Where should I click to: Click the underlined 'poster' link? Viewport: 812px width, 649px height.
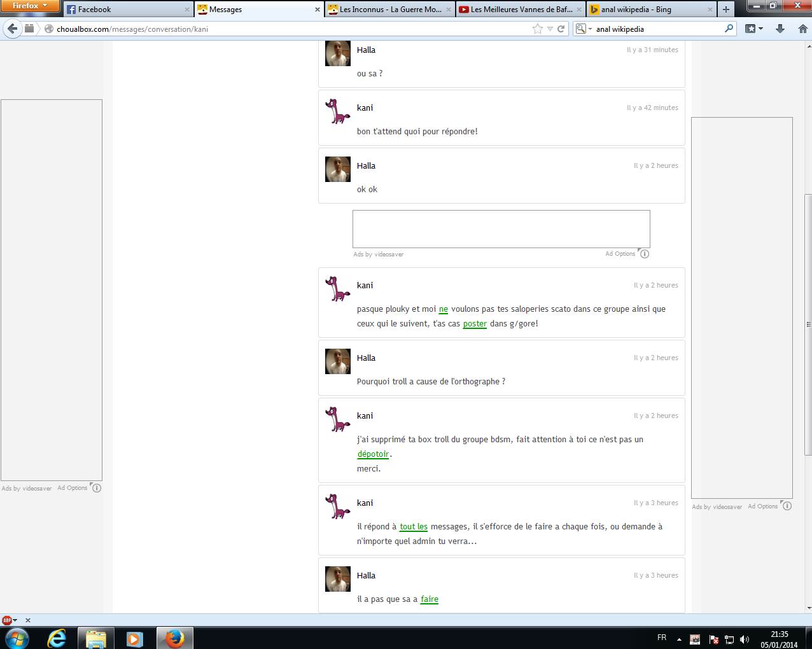475,324
